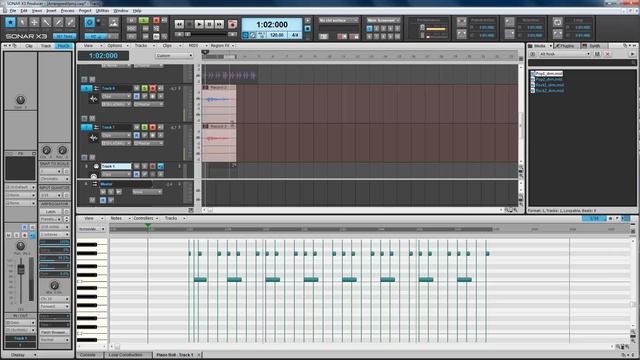Click the red X button in browser toolbar
The image size is (640, 360).
pos(607,54)
